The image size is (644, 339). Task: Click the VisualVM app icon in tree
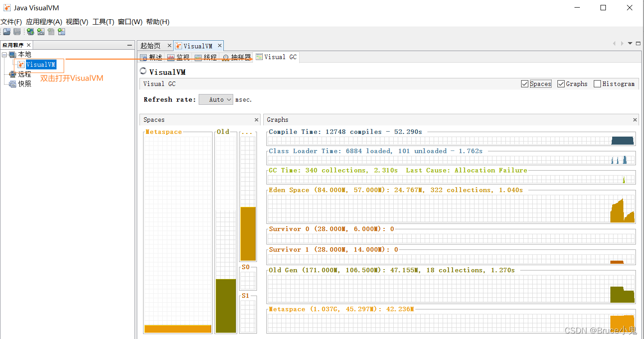tap(21, 64)
